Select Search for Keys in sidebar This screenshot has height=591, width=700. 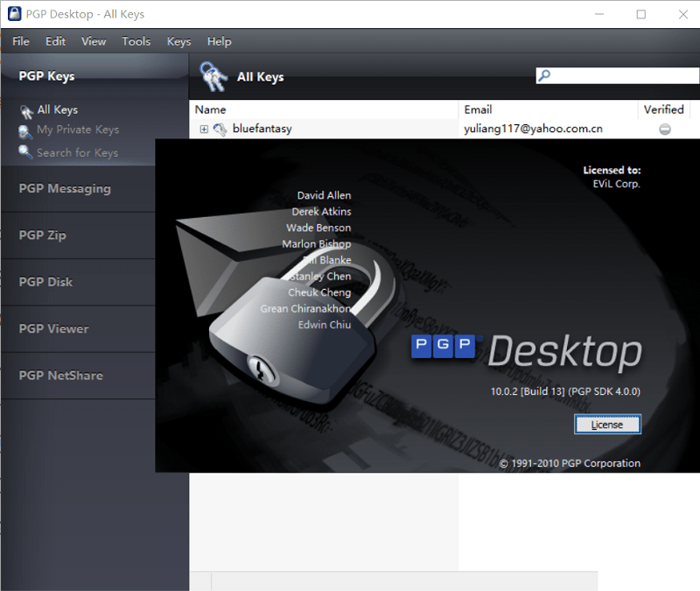(x=77, y=152)
